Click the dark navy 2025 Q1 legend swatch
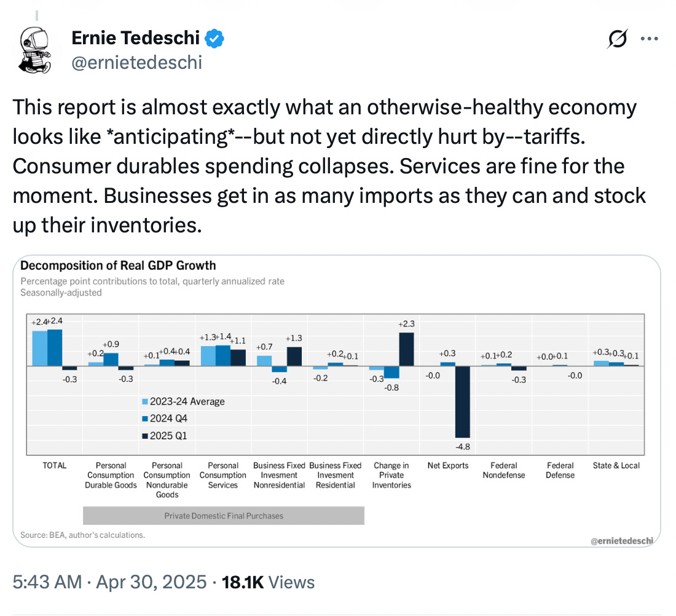Viewport: 676px width, 616px height. click(144, 436)
